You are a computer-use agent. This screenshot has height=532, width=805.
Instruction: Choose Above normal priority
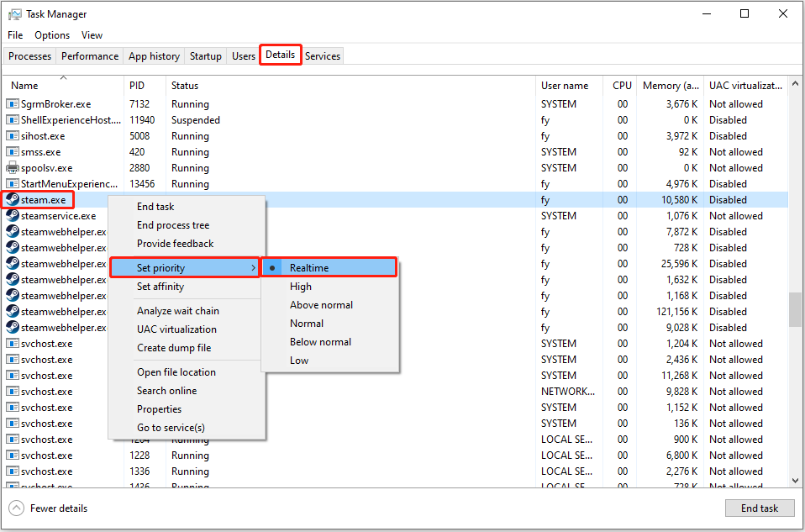[329, 304]
